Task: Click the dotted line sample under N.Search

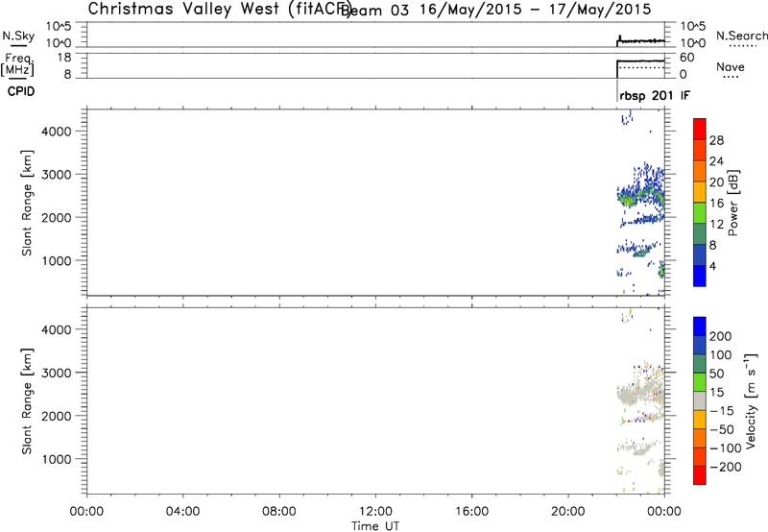Action: tap(742, 46)
